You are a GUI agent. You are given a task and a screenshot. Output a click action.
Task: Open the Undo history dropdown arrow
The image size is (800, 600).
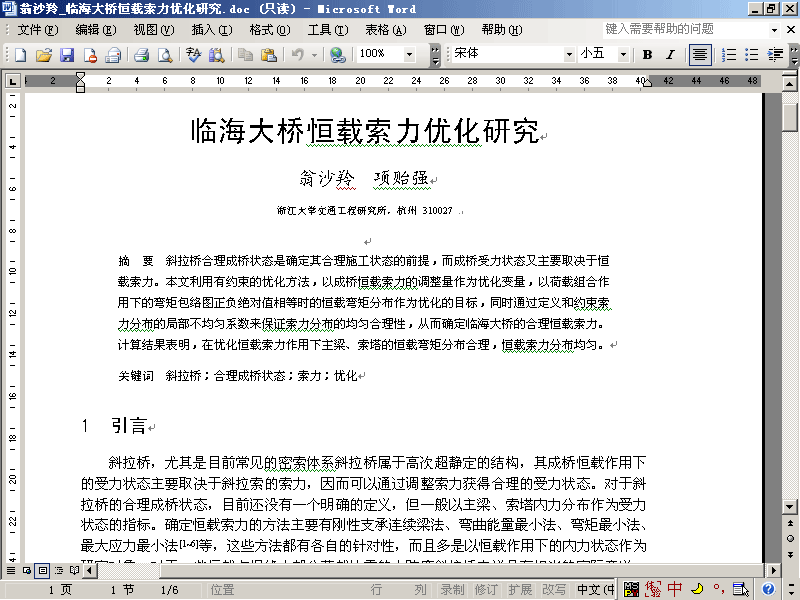coord(315,55)
